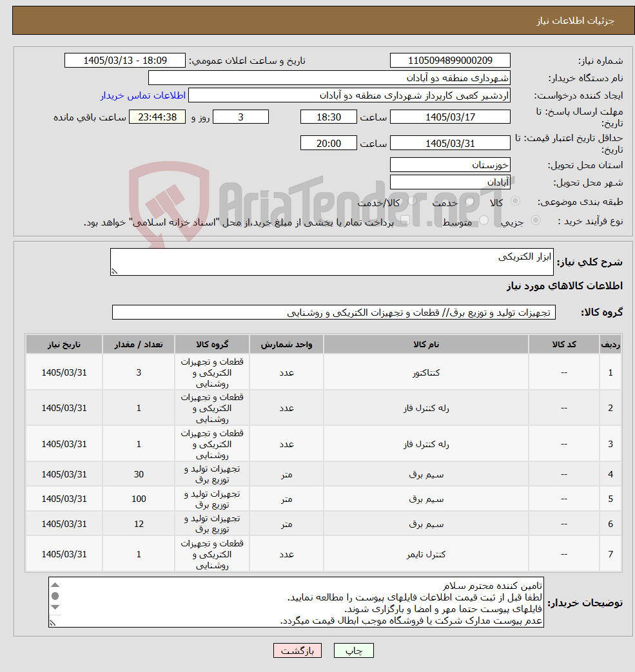Click سیم برق in row 4
635x672 pixels.
point(425,474)
